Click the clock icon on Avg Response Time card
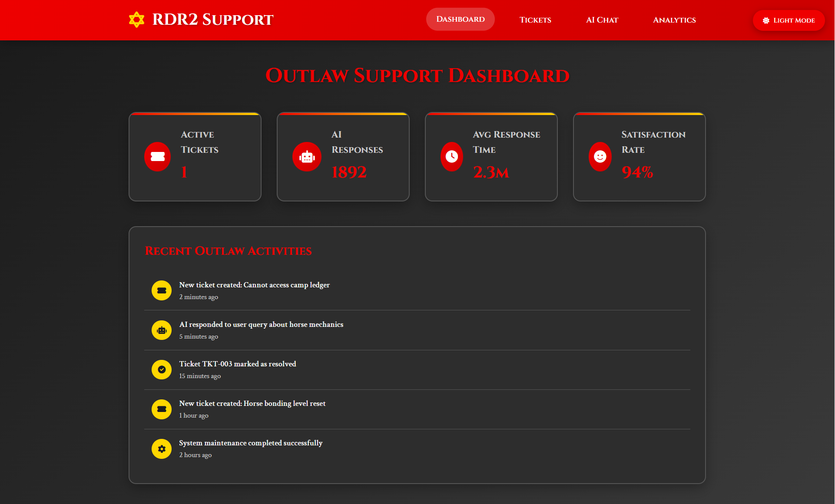Viewport: 835px width, 504px height. tap(451, 157)
